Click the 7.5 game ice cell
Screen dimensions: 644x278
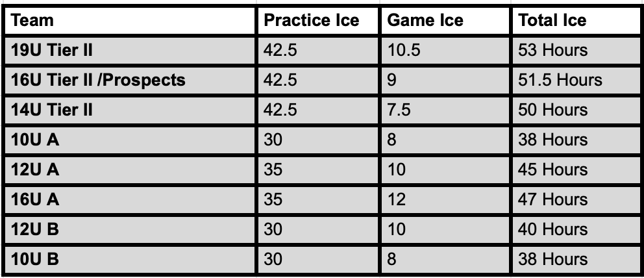[x=445, y=110]
